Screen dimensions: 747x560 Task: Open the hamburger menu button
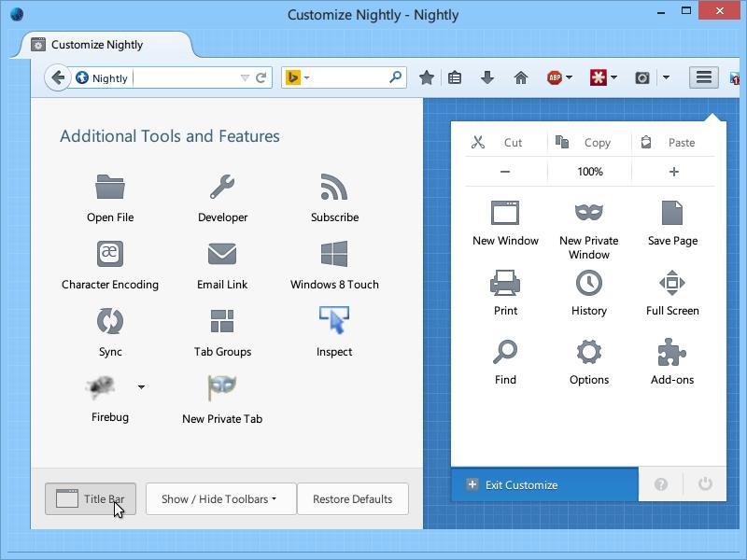(x=704, y=77)
